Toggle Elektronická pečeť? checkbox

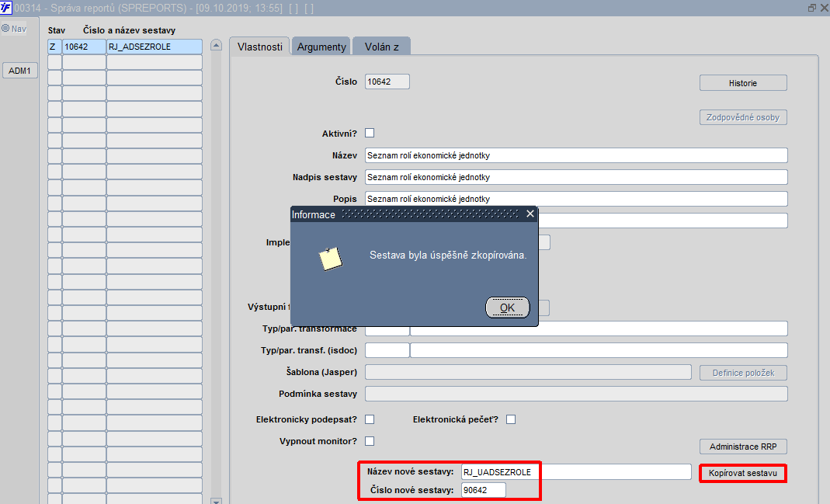pyautogui.click(x=511, y=419)
